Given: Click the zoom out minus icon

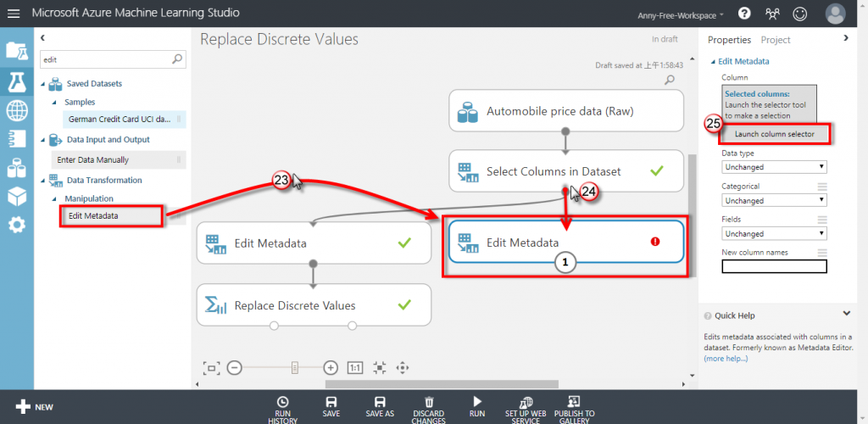Looking at the screenshot, I should point(235,367).
